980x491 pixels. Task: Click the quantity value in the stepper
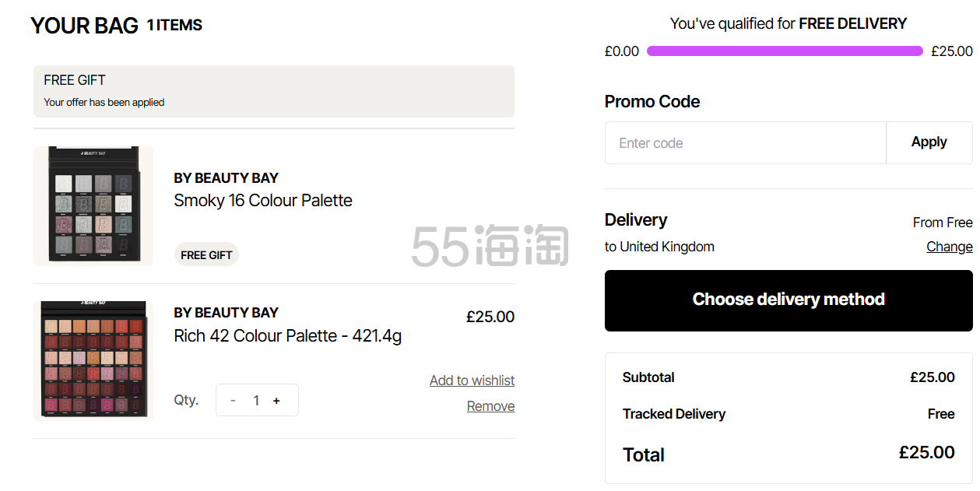255,401
